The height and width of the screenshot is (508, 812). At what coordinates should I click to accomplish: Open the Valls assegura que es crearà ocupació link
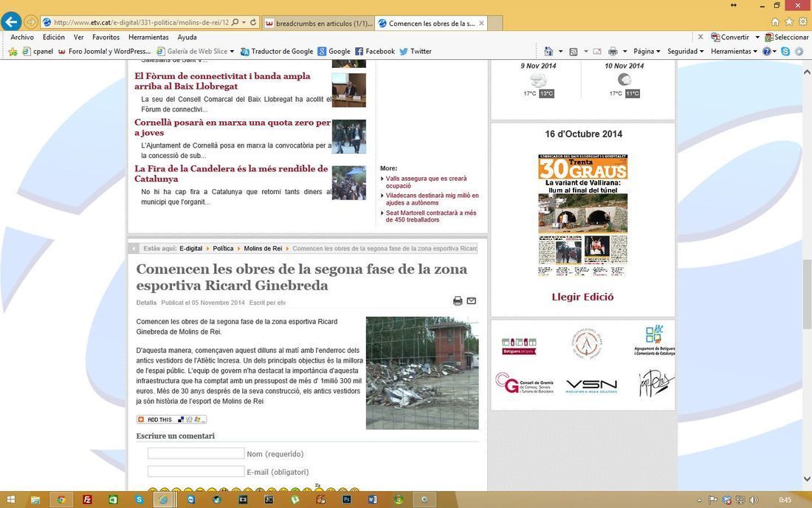[426, 182]
